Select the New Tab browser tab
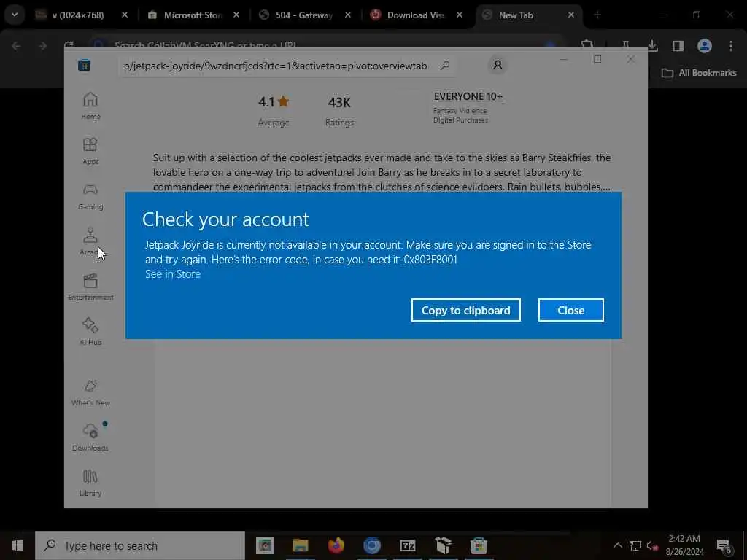The width and height of the screenshot is (747, 560). [516, 15]
